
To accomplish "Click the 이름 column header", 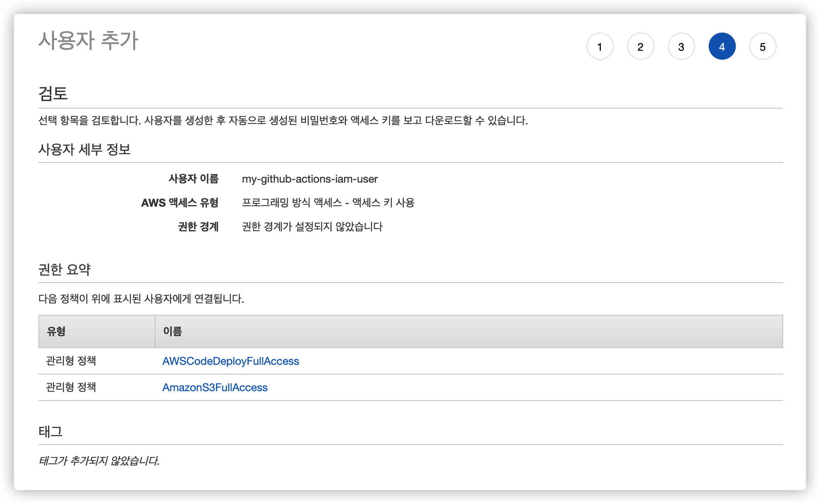I will point(173,331).
